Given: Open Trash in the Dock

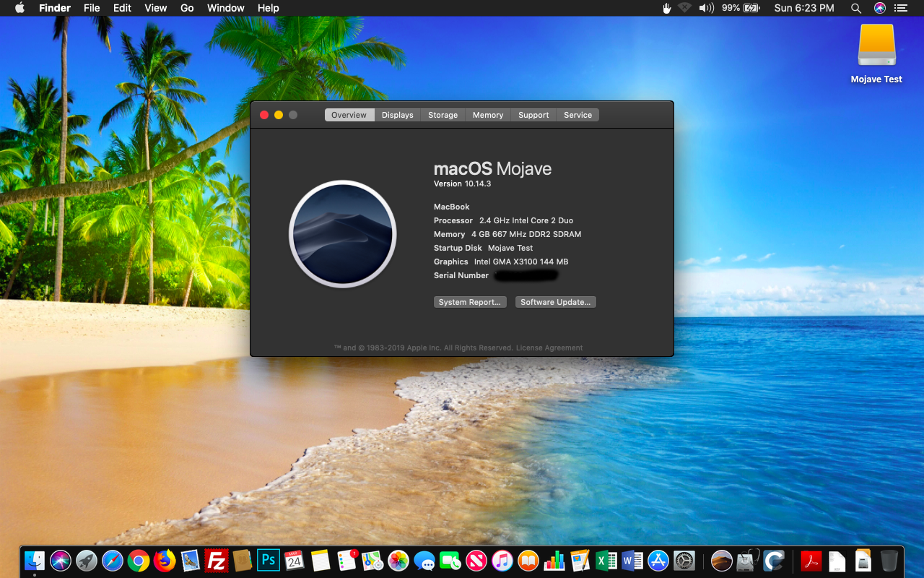Looking at the screenshot, I should (x=889, y=561).
